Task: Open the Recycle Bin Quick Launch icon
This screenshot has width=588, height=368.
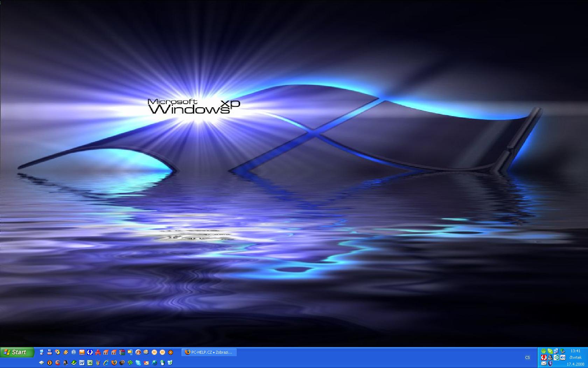Action: coord(170,363)
